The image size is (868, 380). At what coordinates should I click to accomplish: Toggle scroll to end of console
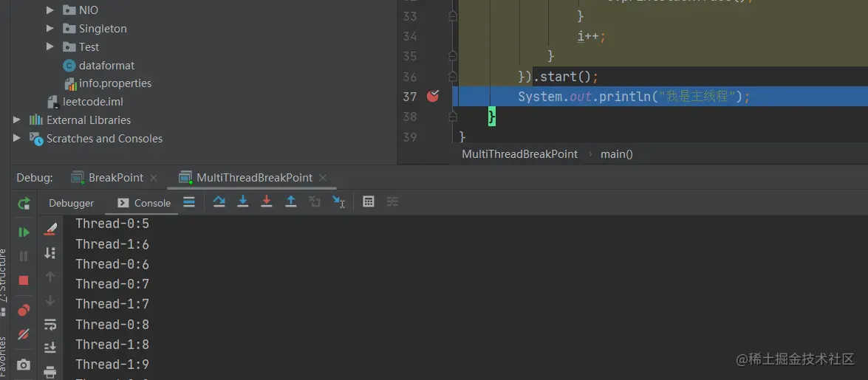[x=50, y=348]
